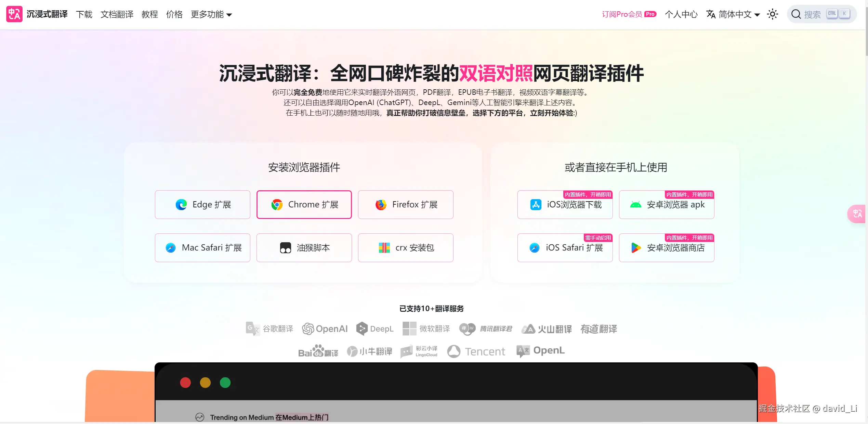Open the 简体中文 language dropdown
Viewport: 868px width, 424px height.
[x=733, y=14]
